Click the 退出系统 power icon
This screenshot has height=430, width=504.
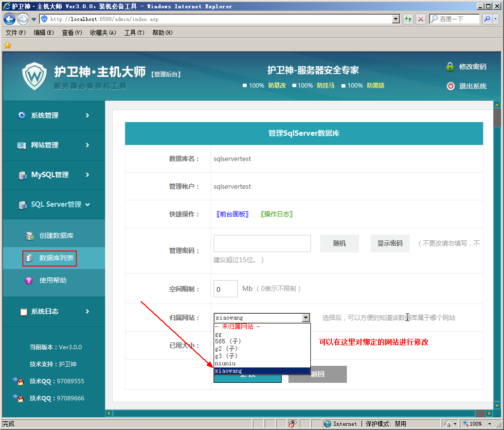[x=452, y=86]
